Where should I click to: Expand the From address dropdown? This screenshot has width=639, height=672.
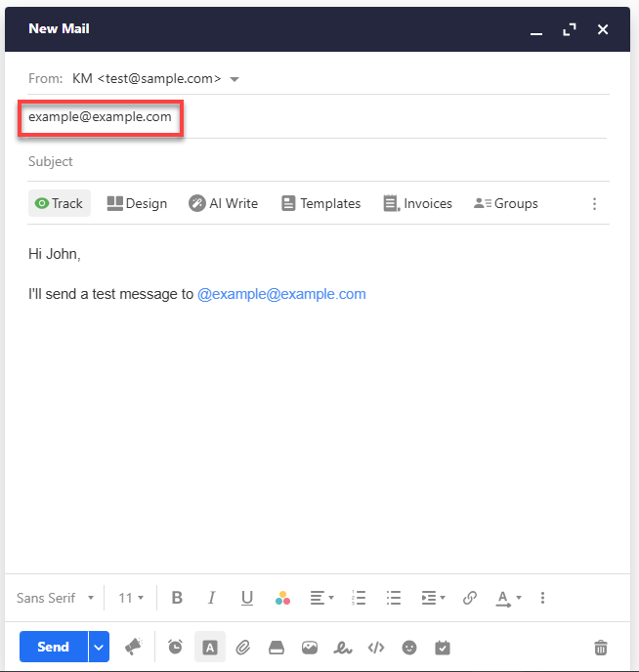click(234, 79)
